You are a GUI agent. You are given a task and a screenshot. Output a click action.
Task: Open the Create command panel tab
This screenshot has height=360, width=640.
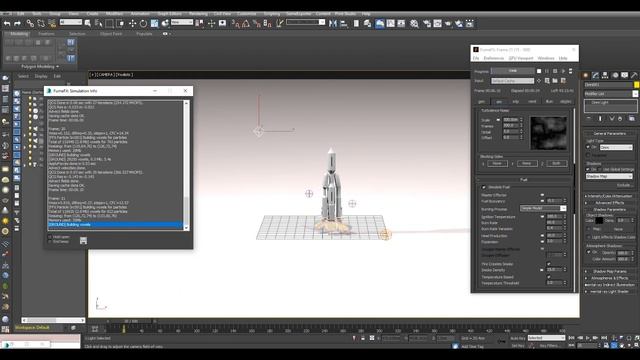tap(586, 75)
